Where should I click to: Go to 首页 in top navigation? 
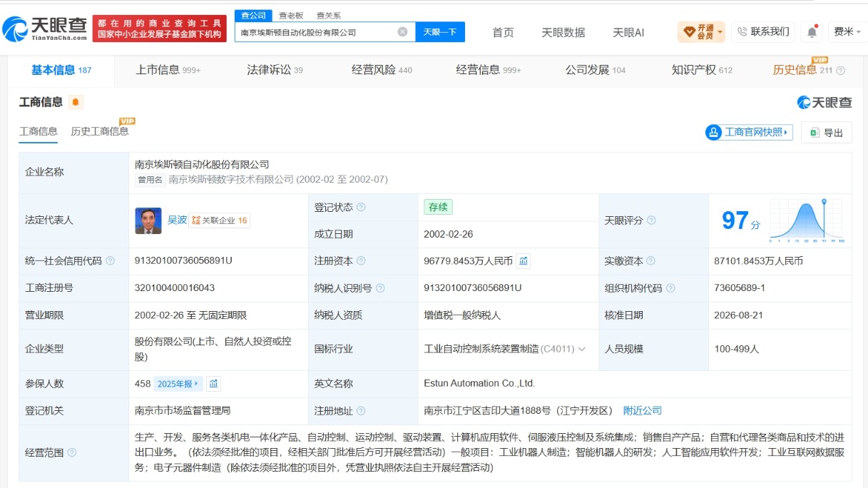pos(503,32)
